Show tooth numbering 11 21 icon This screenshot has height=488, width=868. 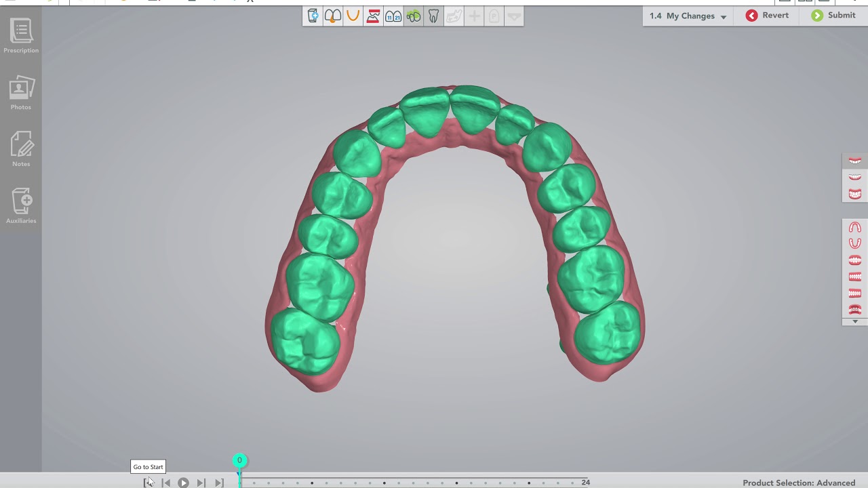click(x=393, y=16)
